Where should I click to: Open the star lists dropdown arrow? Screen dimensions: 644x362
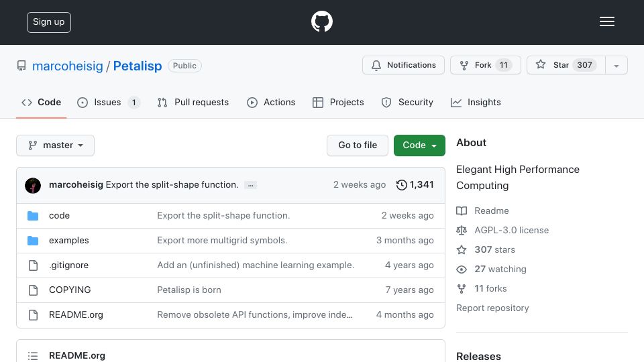click(616, 65)
